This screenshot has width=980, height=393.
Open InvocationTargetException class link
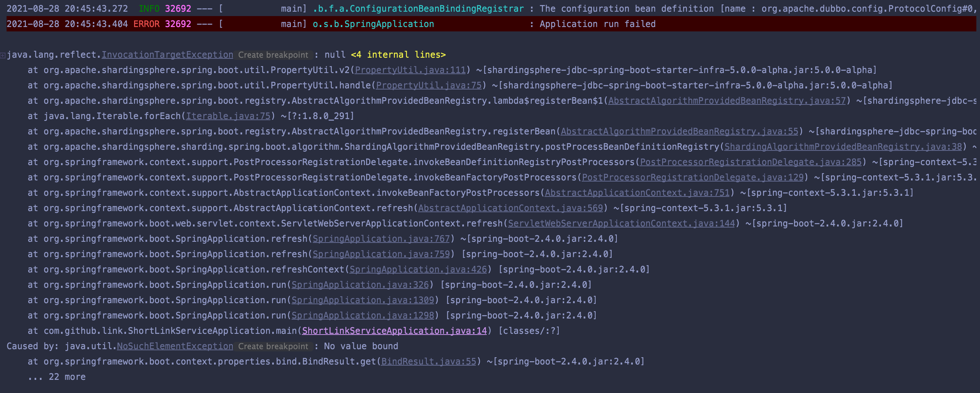click(167, 55)
